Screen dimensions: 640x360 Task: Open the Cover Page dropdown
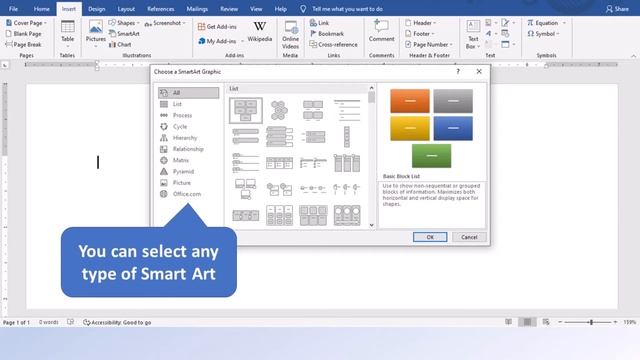pyautogui.click(x=27, y=23)
